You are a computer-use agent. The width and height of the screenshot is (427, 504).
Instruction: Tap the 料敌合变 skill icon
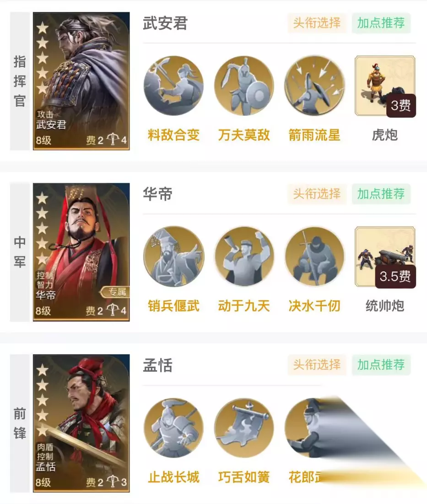pyautogui.click(x=173, y=86)
